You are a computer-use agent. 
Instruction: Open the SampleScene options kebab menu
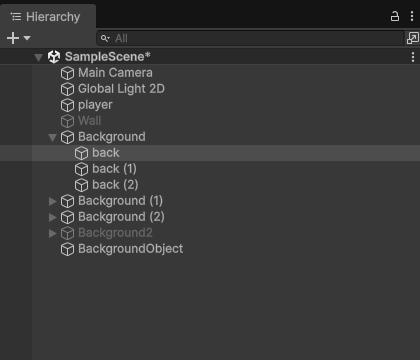point(413,57)
